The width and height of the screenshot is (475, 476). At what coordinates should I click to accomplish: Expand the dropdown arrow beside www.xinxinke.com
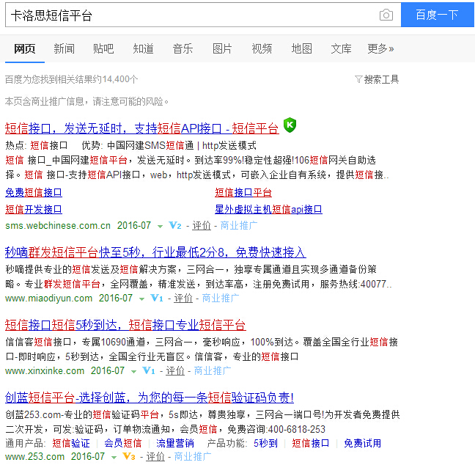pyautogui.click(x=133, y=372)
